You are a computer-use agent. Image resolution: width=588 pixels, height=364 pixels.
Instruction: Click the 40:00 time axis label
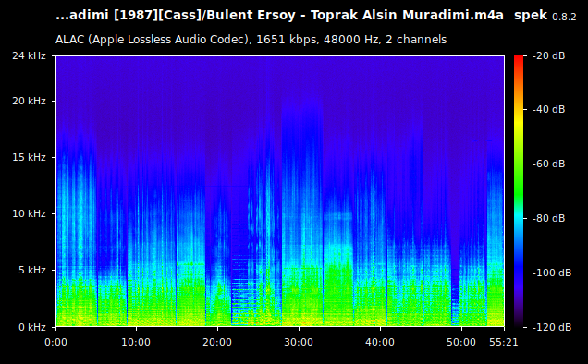point(380,342)
